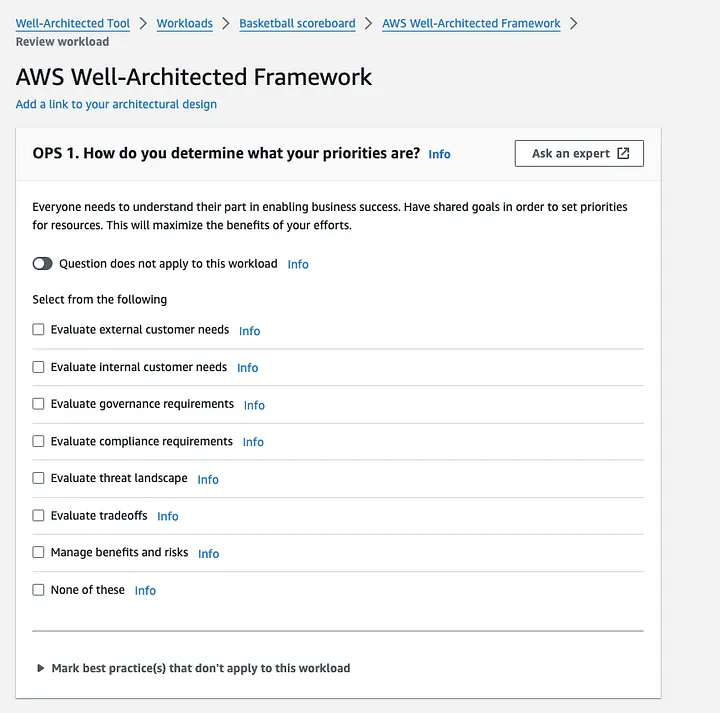
Task: Select the Evaluate threat landscape checkbox
Action: 39,478
